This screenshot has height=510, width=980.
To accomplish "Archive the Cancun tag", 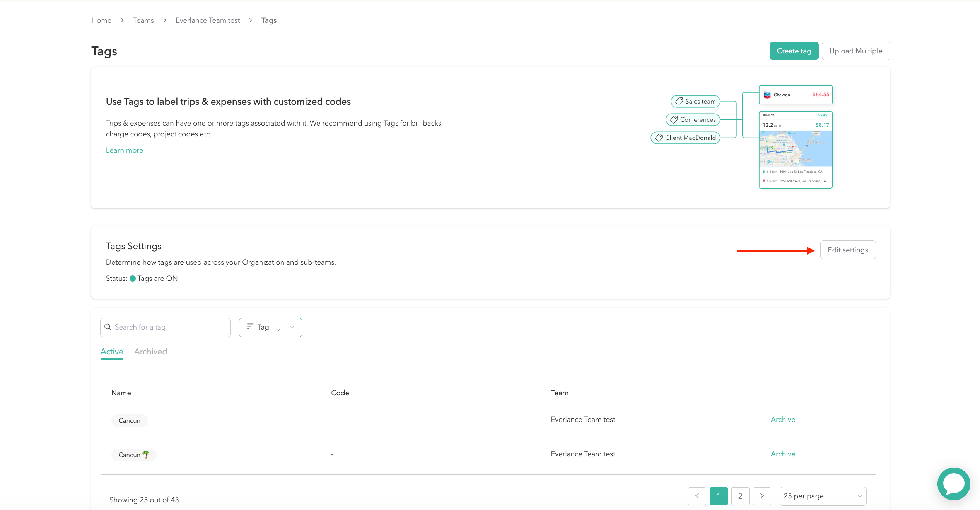I will (x=782, y=419).
